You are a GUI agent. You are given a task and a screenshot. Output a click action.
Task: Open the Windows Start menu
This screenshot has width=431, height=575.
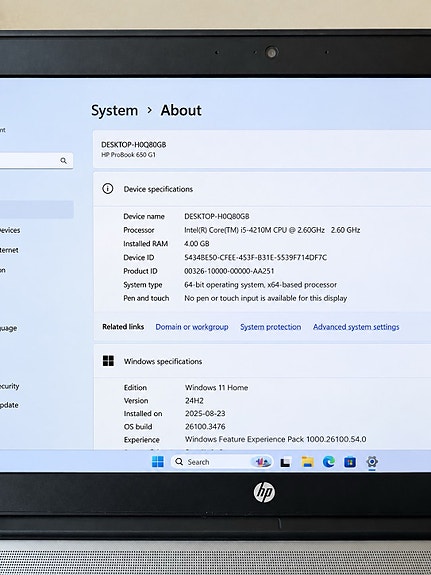click(158, 462)
